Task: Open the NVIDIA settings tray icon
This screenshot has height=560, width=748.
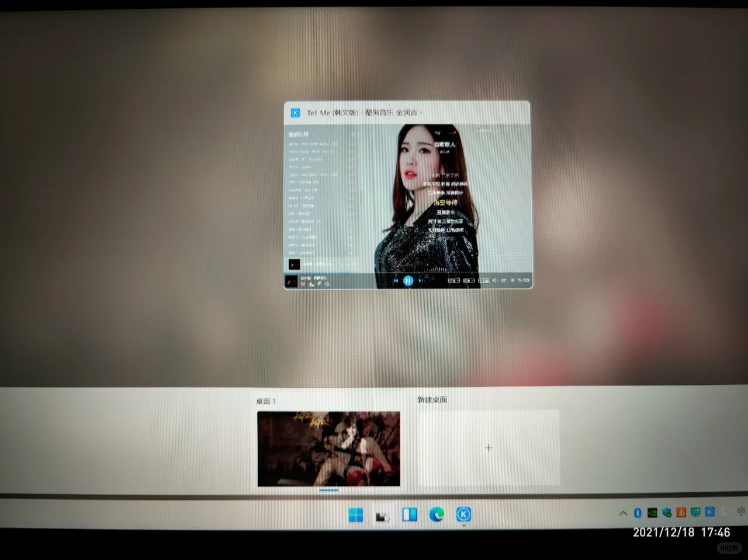Action: point(652,513)
